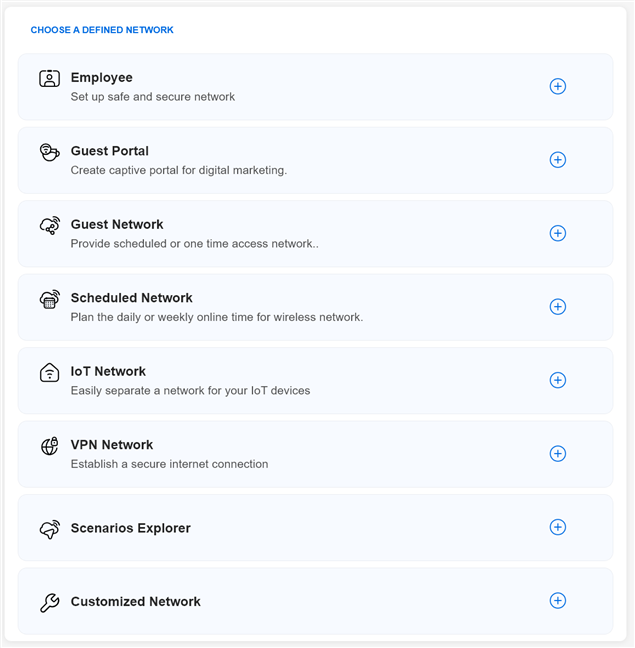
Task: Add Scheduled Network via its plus button
Action: point(558,307)
